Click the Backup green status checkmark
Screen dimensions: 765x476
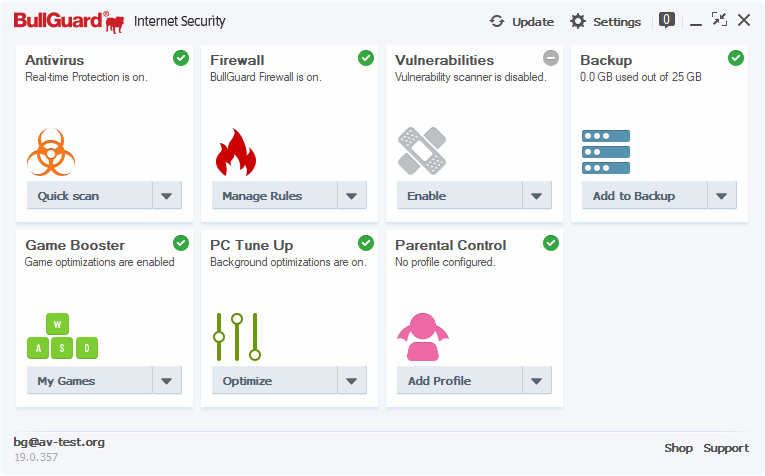point(736,58)
